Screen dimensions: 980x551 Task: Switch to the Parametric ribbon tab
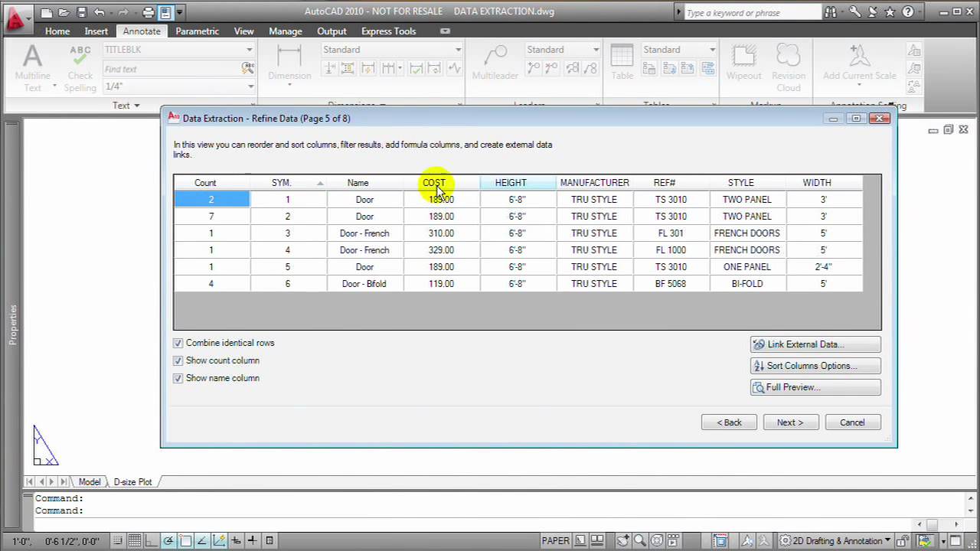pos(197,31)
